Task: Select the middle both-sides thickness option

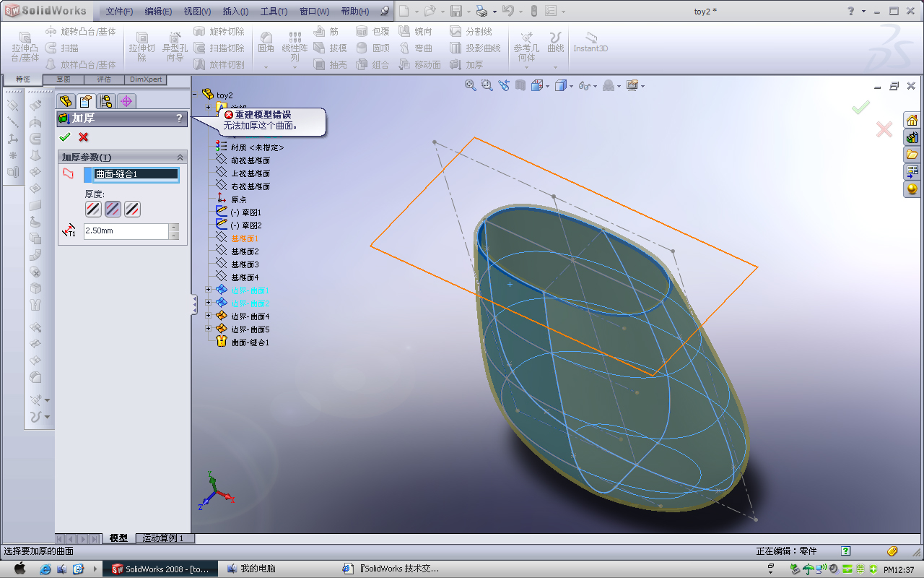Action: 113,209
